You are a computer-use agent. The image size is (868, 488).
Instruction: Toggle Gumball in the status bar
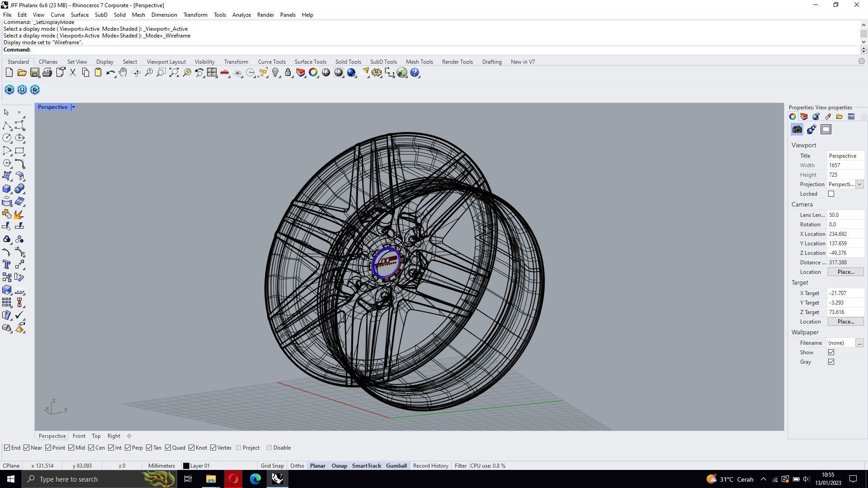click(x=396, y=466)
